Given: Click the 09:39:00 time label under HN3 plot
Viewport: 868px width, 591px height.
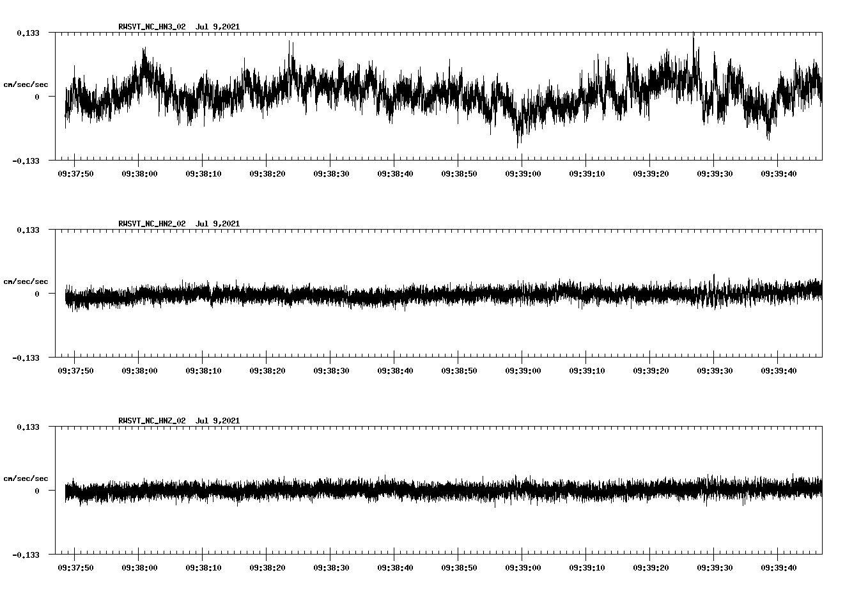Looking at the screenshot, I should [x=523, y=174].
